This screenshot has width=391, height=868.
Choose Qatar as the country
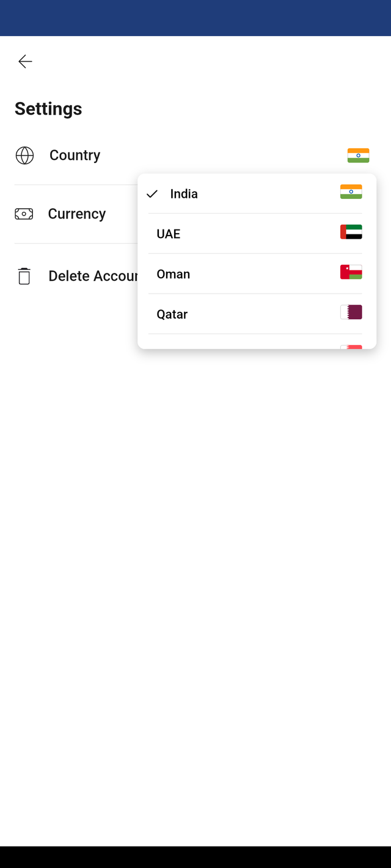click(257, 314)
